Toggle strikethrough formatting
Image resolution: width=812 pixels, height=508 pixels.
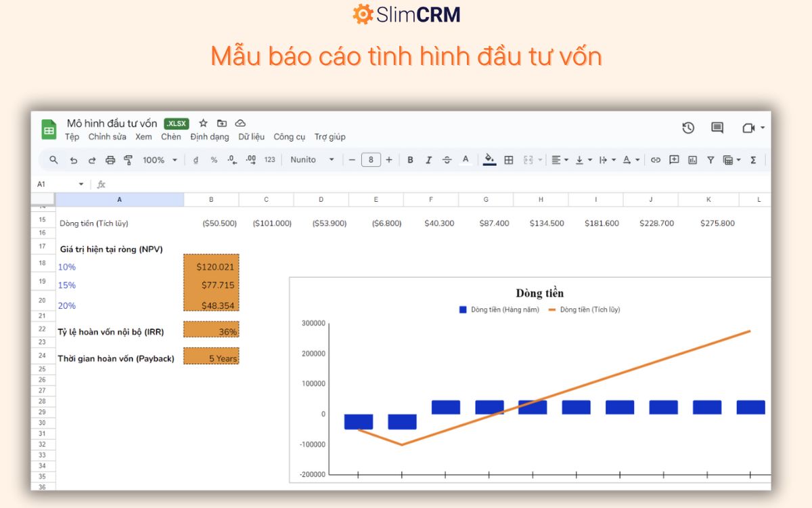coord(447,160)
